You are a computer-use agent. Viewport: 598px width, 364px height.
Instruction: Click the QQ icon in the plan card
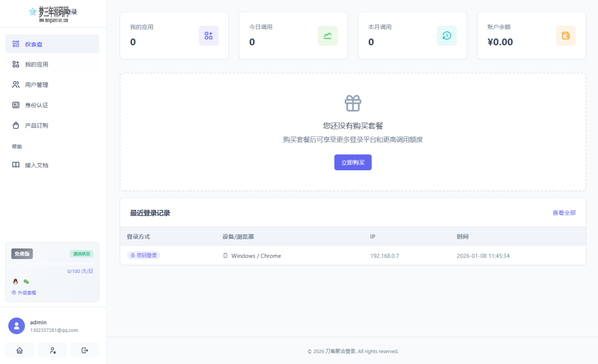[x=14, y=281]
